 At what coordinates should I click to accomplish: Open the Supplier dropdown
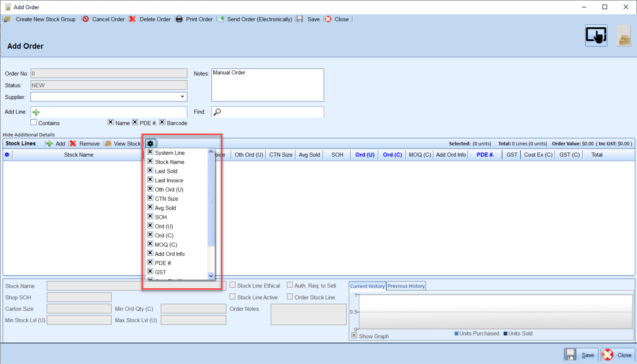(183, 97)
